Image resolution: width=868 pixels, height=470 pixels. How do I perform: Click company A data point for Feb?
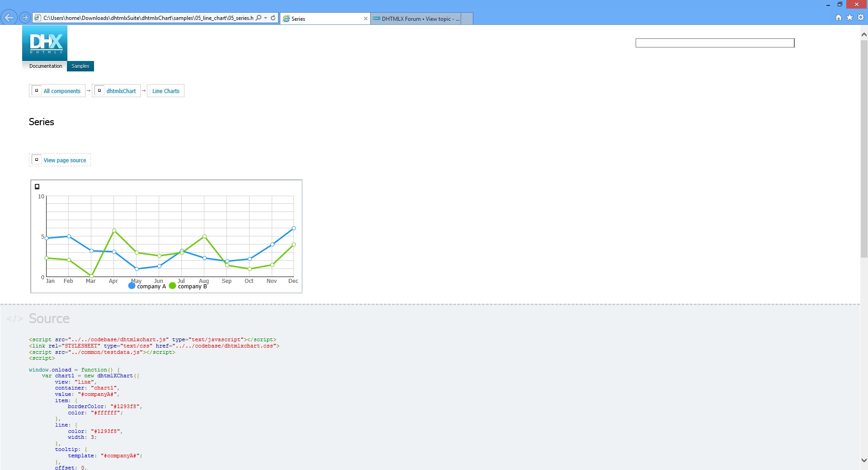click(x=69, y=236)
